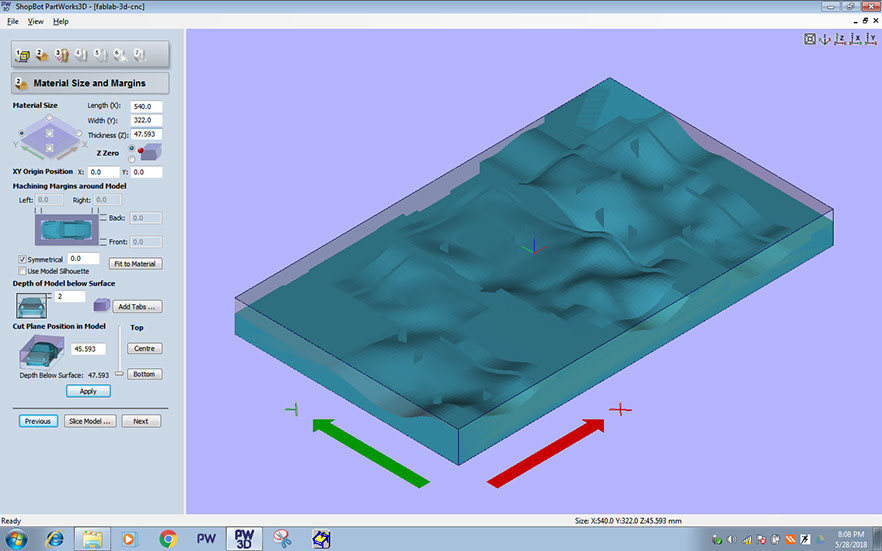
Task: Switch to PW PartWorks taskbar icon
Action: [x=206, y=539]
